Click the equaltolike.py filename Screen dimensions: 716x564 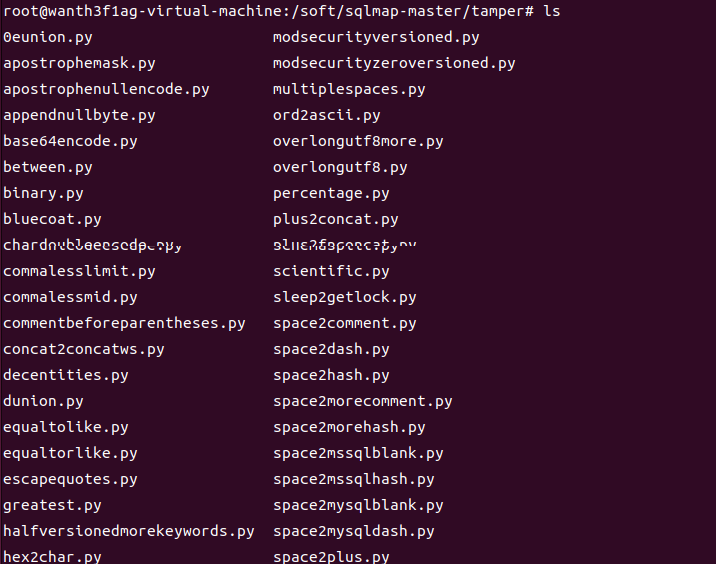[x=66, y=427]
